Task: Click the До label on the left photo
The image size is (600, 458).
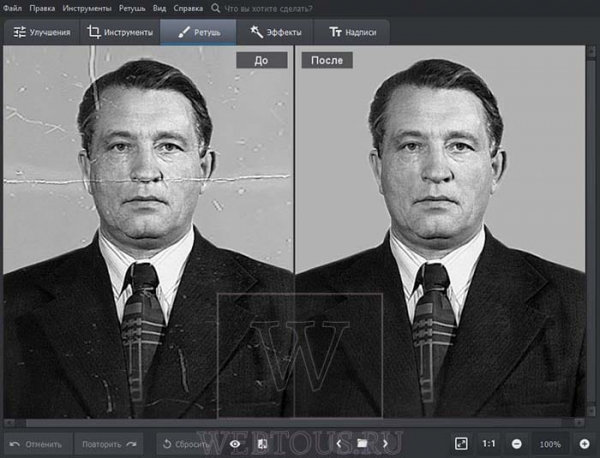Action: click(262, 60)
